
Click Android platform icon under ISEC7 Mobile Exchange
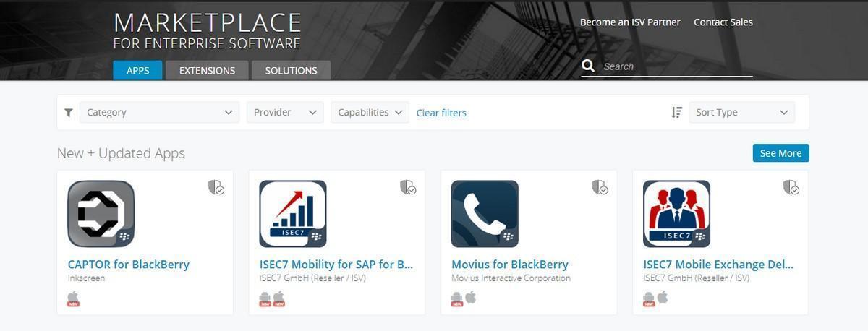coord(649,298)
